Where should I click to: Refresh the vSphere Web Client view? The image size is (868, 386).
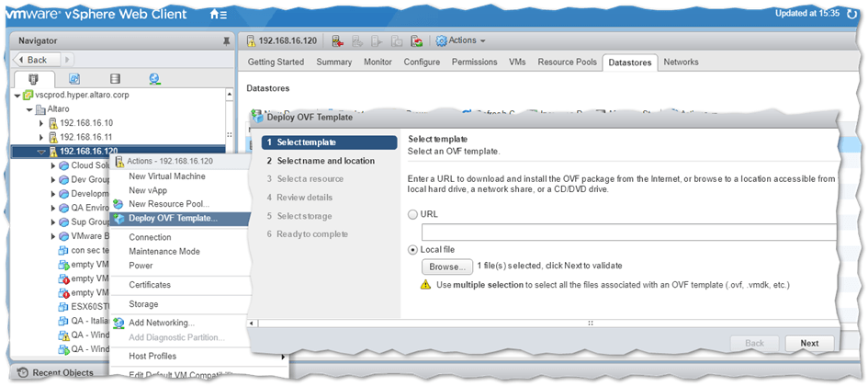[851, 13]
